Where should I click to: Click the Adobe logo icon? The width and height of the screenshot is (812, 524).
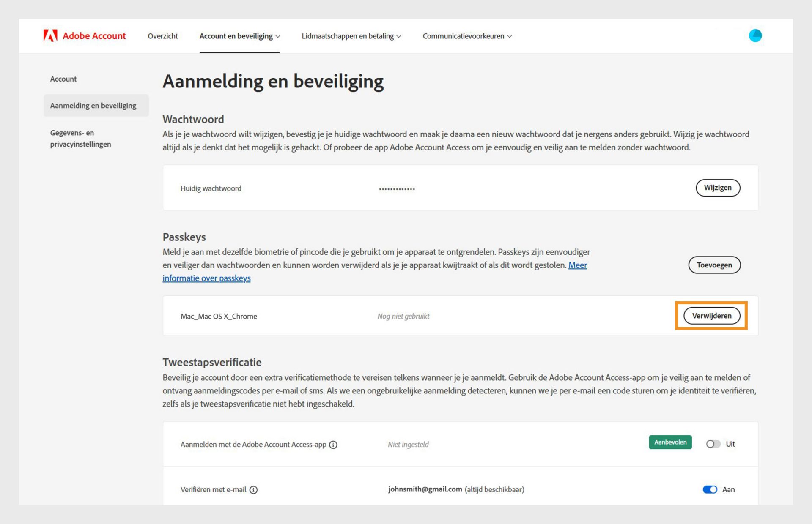point(50,36)
